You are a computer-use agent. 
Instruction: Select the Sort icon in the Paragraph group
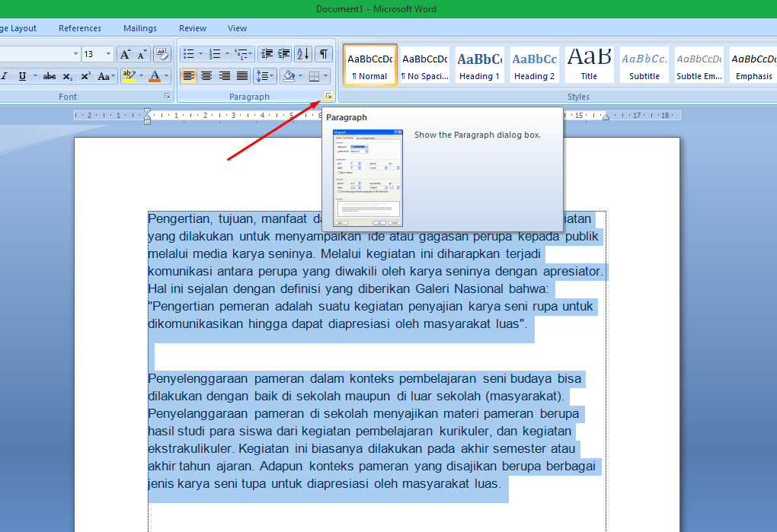(302, 53)
